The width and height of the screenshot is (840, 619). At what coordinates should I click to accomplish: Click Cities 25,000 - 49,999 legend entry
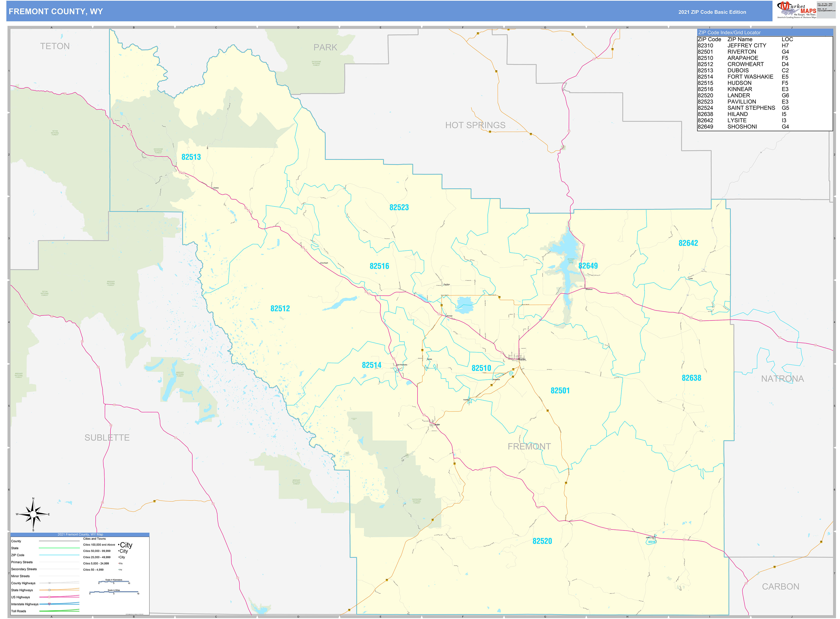[x=97, y=557]
